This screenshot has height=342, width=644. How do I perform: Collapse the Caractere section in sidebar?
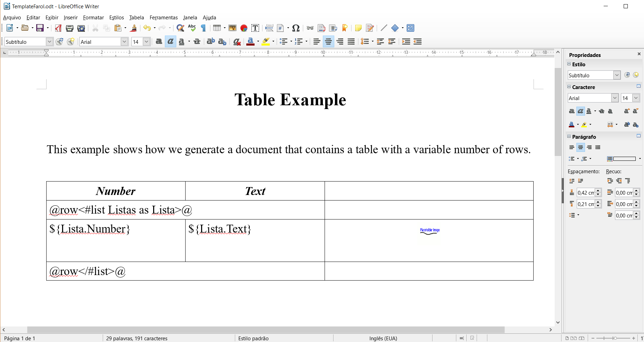point(569,87)
